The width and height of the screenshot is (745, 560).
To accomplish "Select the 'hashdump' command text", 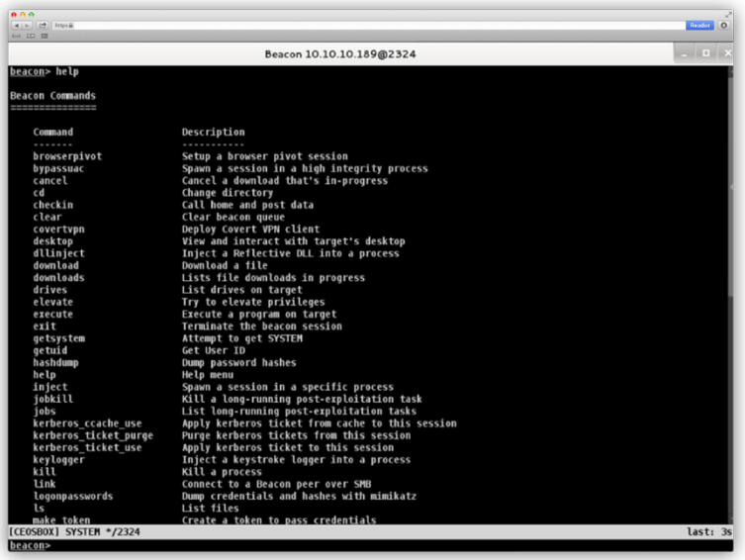I will [56, 362].
